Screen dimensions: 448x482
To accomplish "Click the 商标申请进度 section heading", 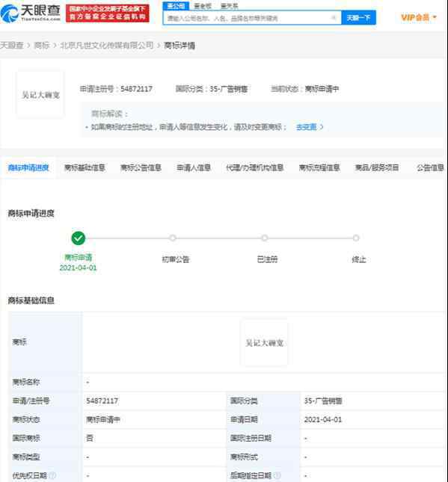I will [x=31, y=213].
